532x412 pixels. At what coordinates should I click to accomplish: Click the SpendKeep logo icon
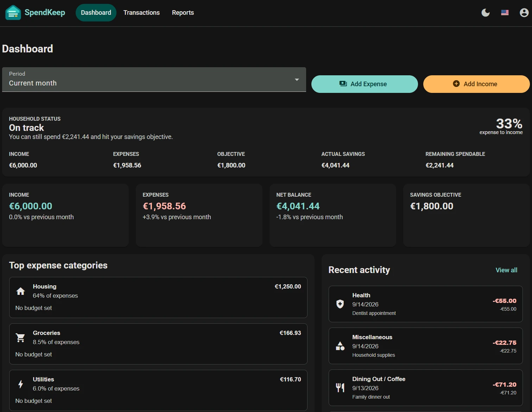coord(13,13)
